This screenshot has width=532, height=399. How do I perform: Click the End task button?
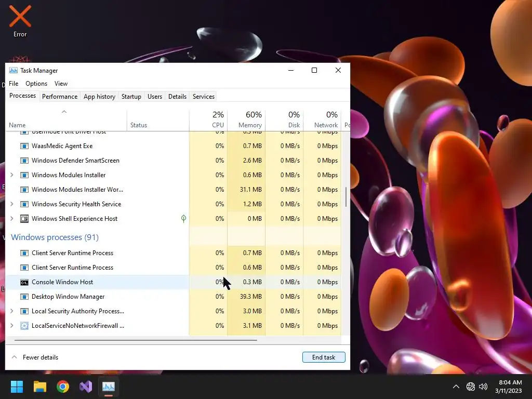(324, 357)
